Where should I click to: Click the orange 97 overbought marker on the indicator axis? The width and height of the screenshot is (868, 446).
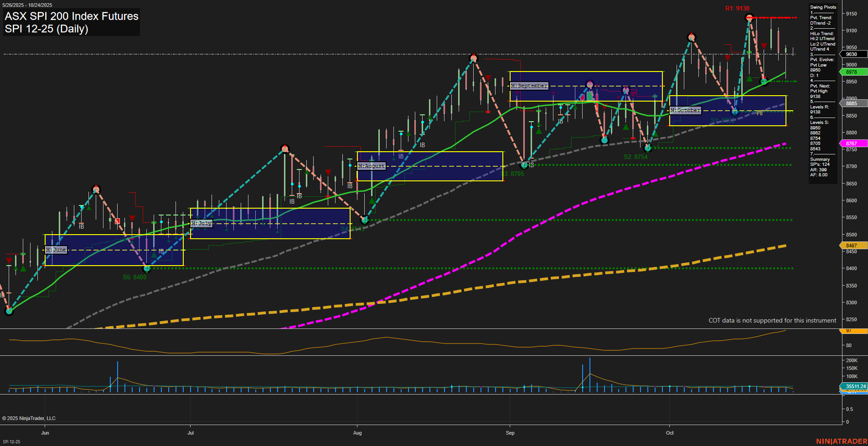point(850,331)
